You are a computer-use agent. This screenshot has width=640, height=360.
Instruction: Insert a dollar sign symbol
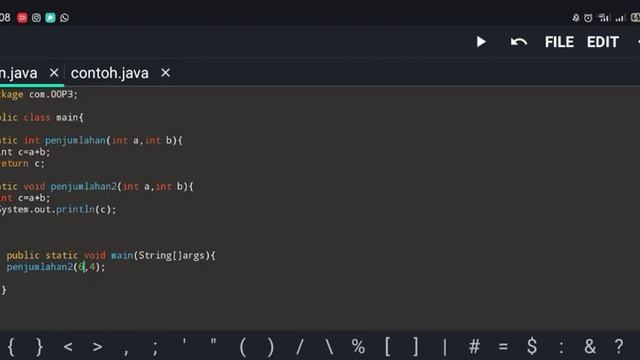(532, 347)
